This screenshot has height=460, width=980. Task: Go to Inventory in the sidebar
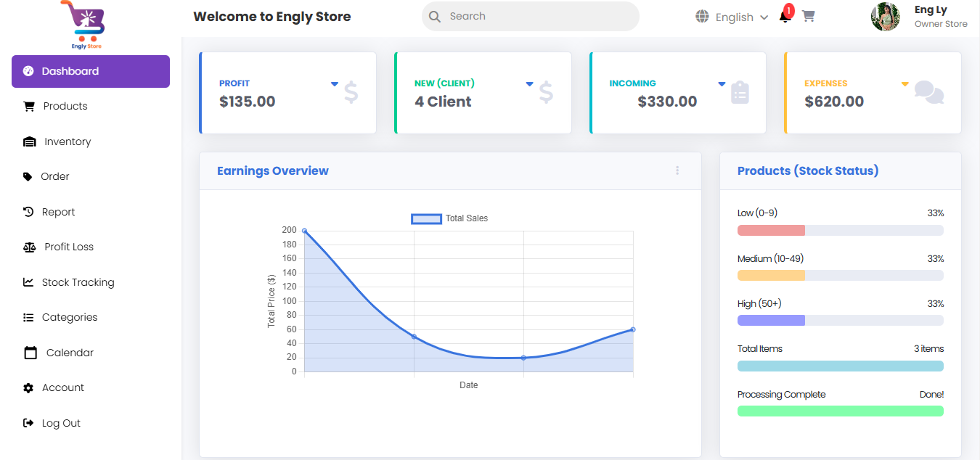pos(67,141)
